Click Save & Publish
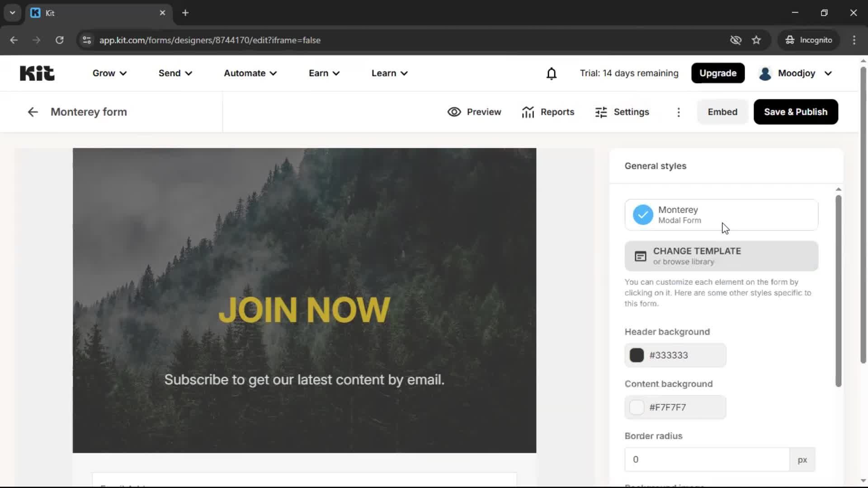This screenshot has height=488, width=868. click(x=795, y=112)
